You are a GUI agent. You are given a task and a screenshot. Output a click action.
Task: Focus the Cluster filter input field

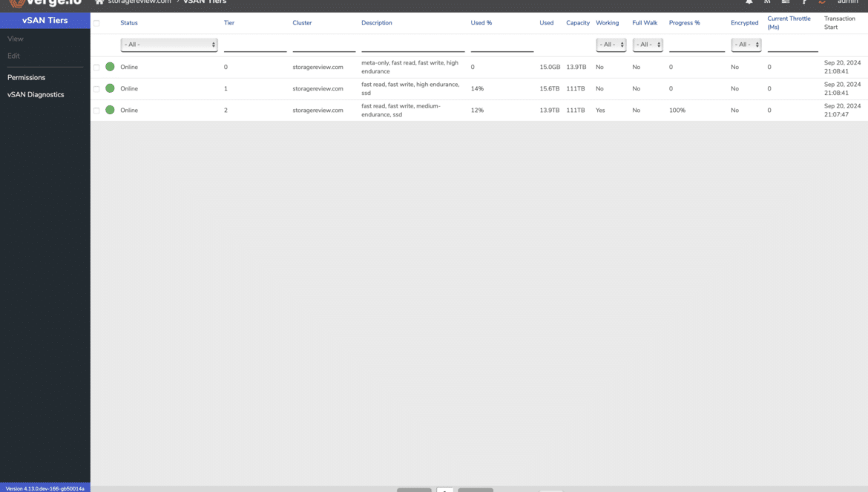324,45
